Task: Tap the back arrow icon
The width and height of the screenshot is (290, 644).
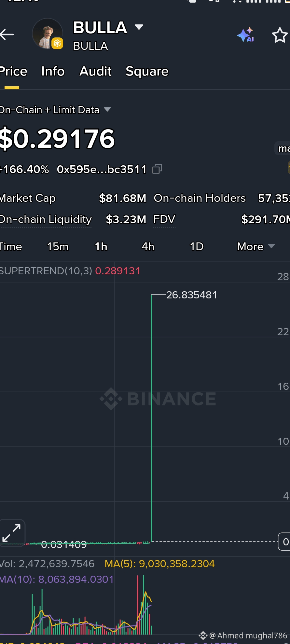Action: pyautogui.click(x=7, y=34)
